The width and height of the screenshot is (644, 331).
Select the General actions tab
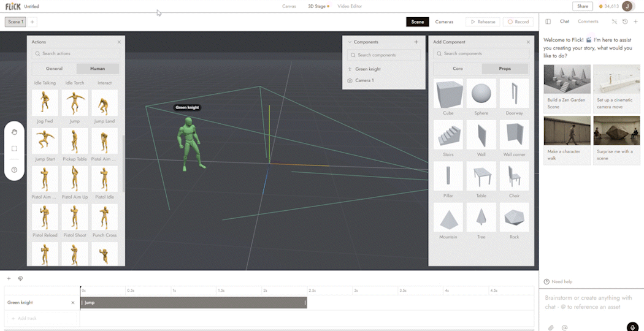[x=54, y=69]
